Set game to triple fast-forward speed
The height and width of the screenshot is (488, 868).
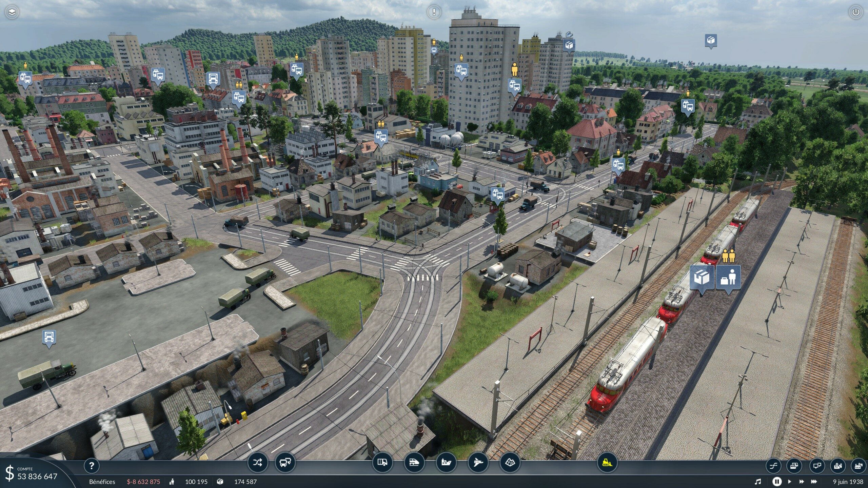pyautogui.click(x=814, y=482)
